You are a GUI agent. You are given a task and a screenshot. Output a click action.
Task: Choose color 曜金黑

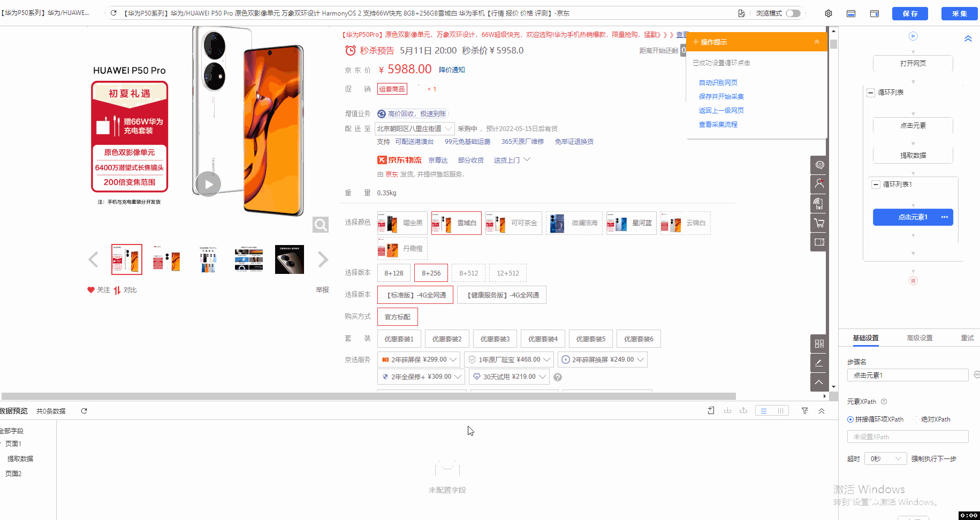tap(402, 223)
